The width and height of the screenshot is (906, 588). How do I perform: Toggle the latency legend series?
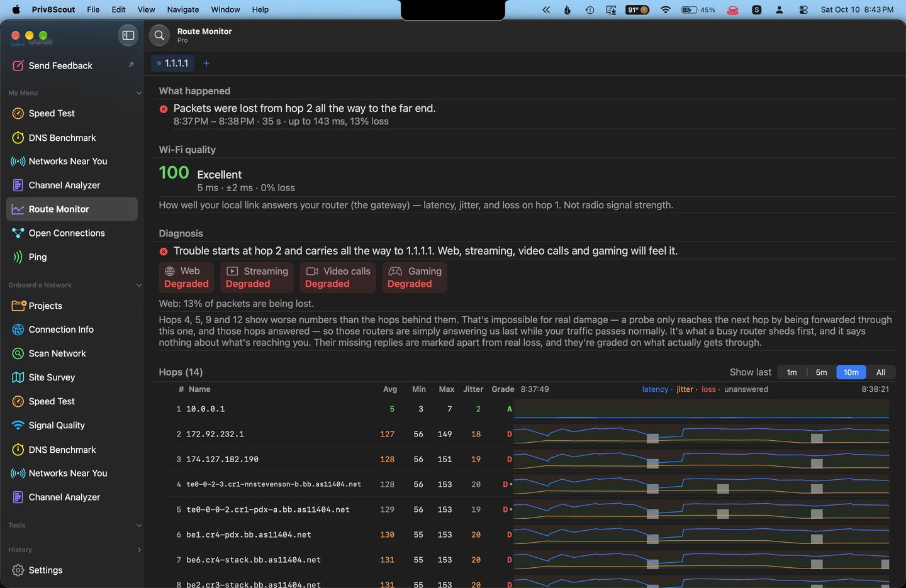(655, 389)
